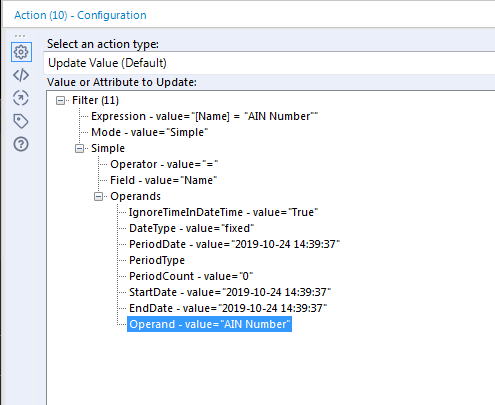Select the StartDate tree item
495x405 pixels.
(x=230, y=292)
